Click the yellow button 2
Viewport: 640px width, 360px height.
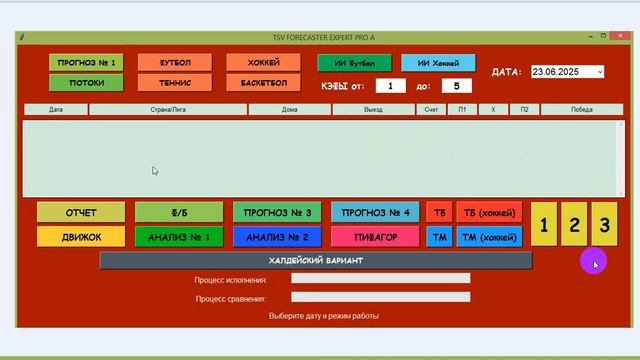tap(574, 224)
